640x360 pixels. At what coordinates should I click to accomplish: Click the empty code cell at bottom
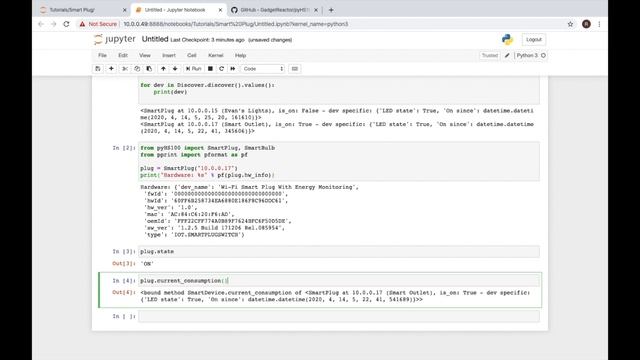point(339,316)
